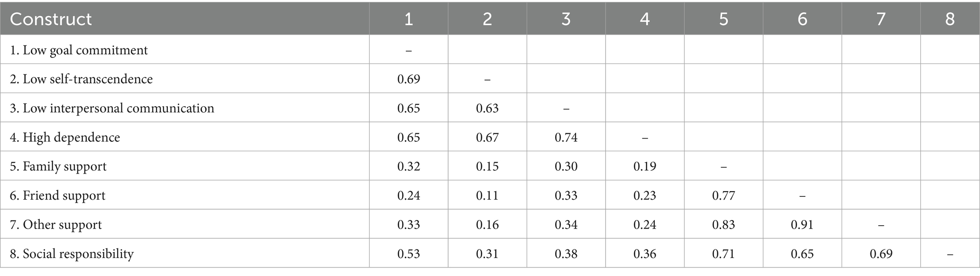Click the 0.63 cell in column 2

tap(487, 108)
